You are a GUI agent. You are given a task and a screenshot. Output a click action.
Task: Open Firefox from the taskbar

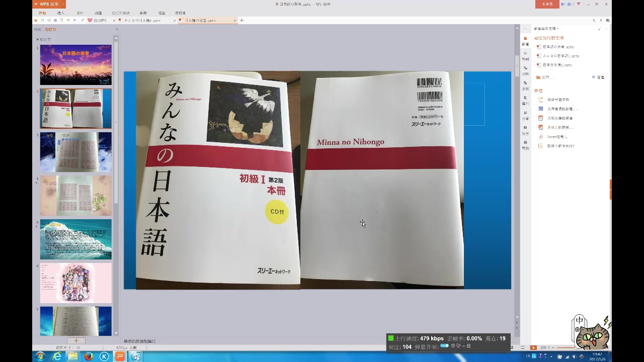point(89,356)
